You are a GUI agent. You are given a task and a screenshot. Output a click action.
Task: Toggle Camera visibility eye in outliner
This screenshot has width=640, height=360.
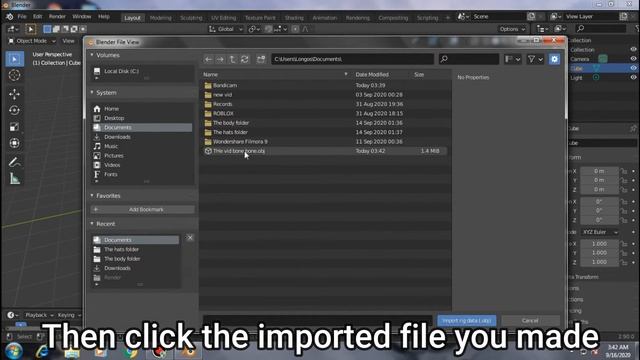pos(633,59)
